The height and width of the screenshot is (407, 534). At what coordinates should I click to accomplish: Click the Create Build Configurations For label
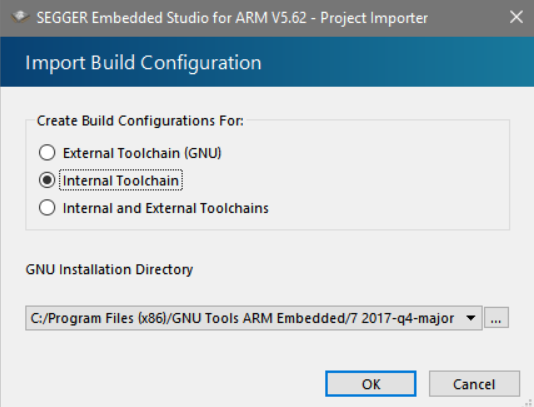click(140, 121)
